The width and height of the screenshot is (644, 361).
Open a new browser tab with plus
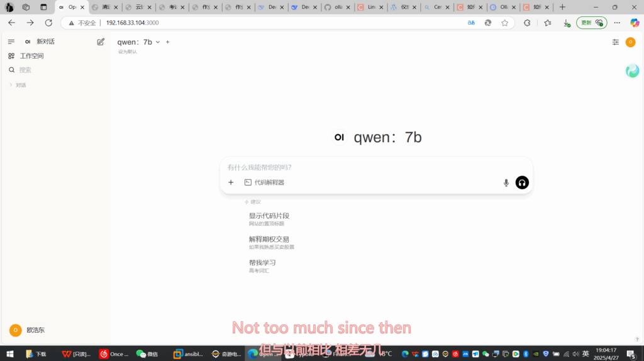(x=562, y=7)
